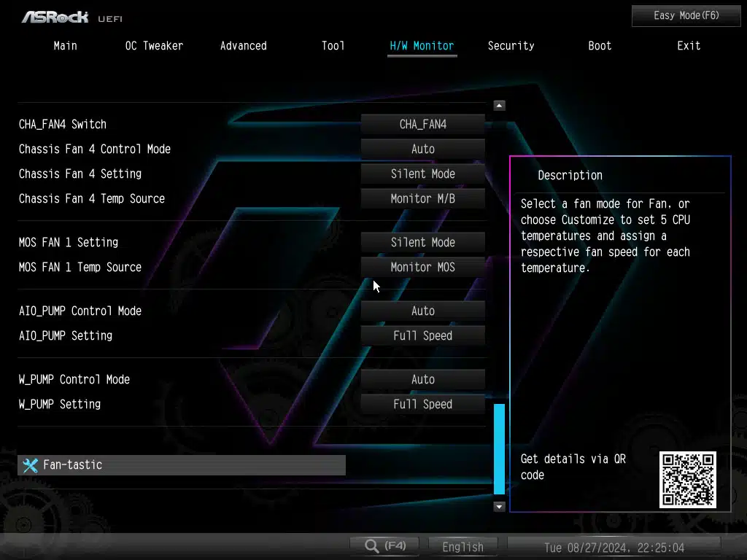Open Chassis Fan 4 Setting Silent Mode
Screen dimensions: 747x560
[x=422, y=174]
